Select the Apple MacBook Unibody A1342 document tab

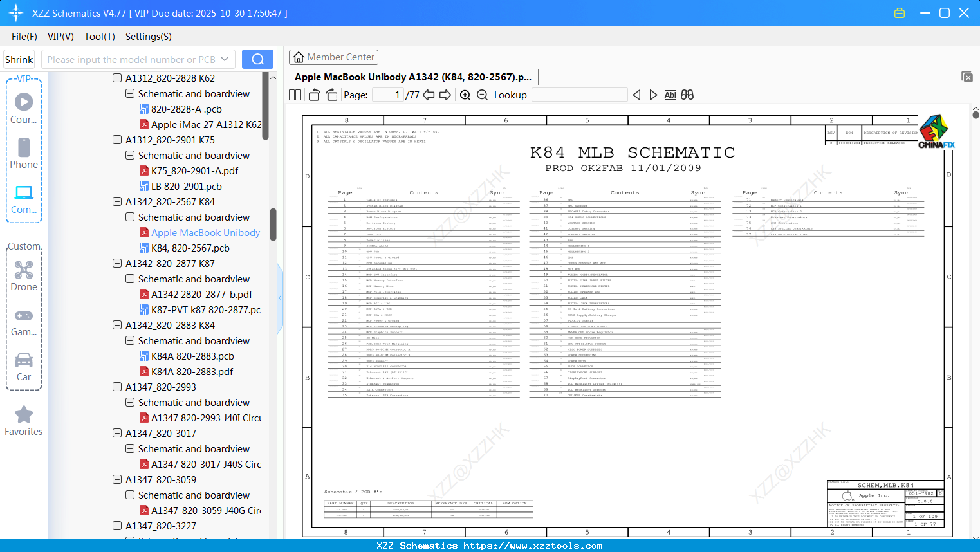tap(413, 77)
